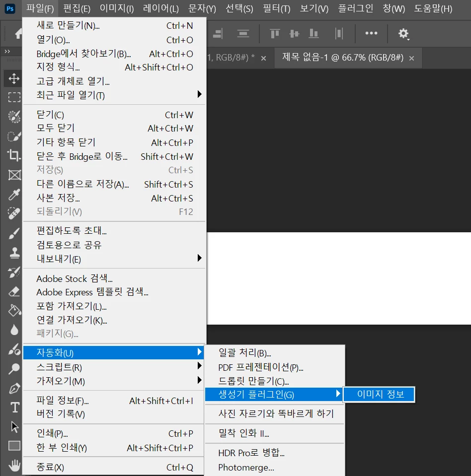Choose 사본 저장... entry
The height and width of the screenshot is (476, 471).
pyautogui.click(x=114, y=198)
